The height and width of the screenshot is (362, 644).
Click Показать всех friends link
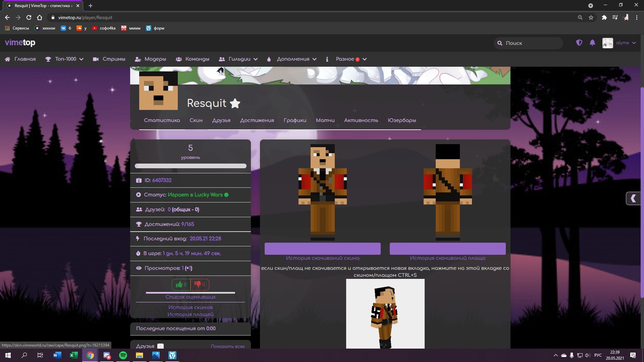click(228, 346)
